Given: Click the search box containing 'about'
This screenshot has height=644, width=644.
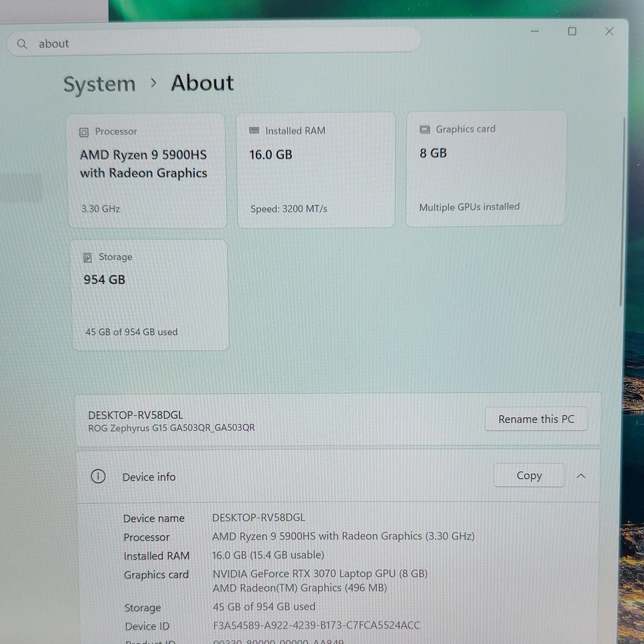Looking at the screenshot, I should click(x=214, y=42).
